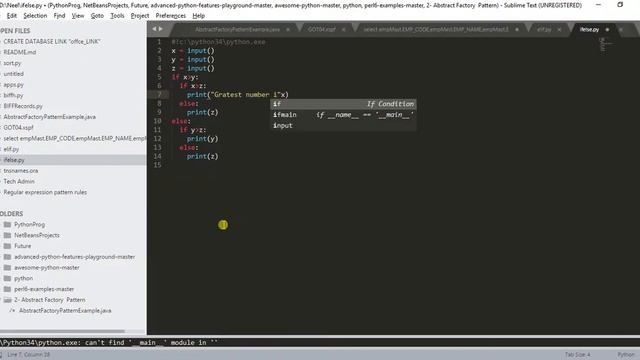Open the Project menu
Screen dimensions: 640x360
[x=140, y=16]
